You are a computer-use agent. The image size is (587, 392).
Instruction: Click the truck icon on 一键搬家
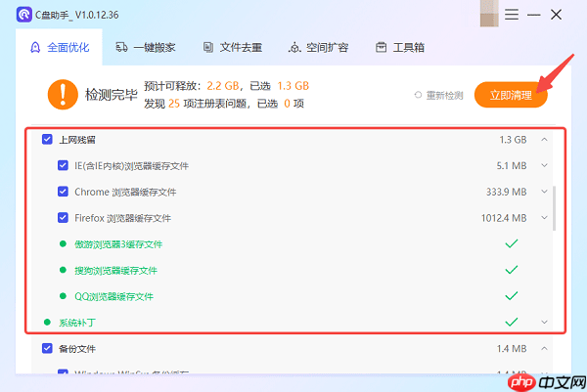pos(121,47)
